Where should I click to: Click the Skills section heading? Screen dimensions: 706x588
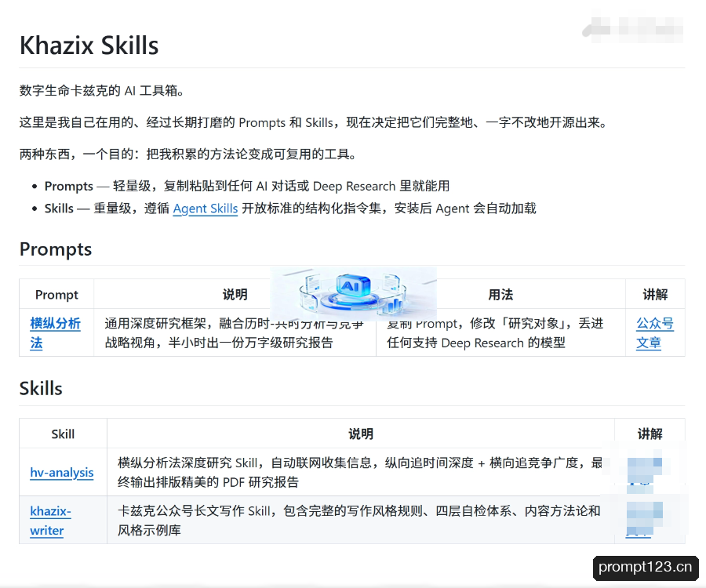point(41,388)
